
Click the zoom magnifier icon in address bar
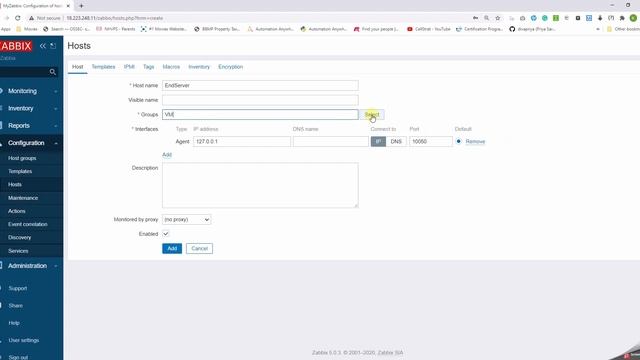(x=487, y=18)
